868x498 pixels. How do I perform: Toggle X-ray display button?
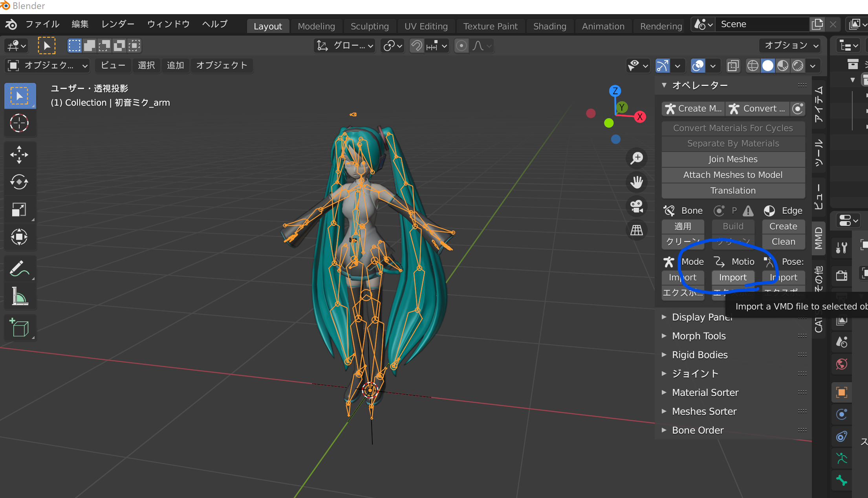(733, 66)
